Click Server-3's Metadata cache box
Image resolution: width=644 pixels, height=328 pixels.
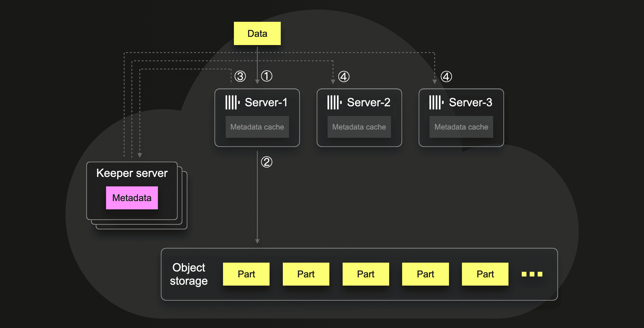pos(461,127)
